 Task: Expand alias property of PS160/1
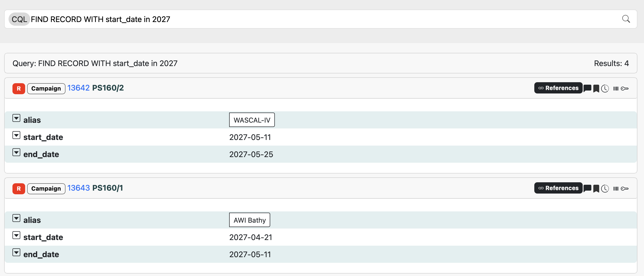[16, 218]
